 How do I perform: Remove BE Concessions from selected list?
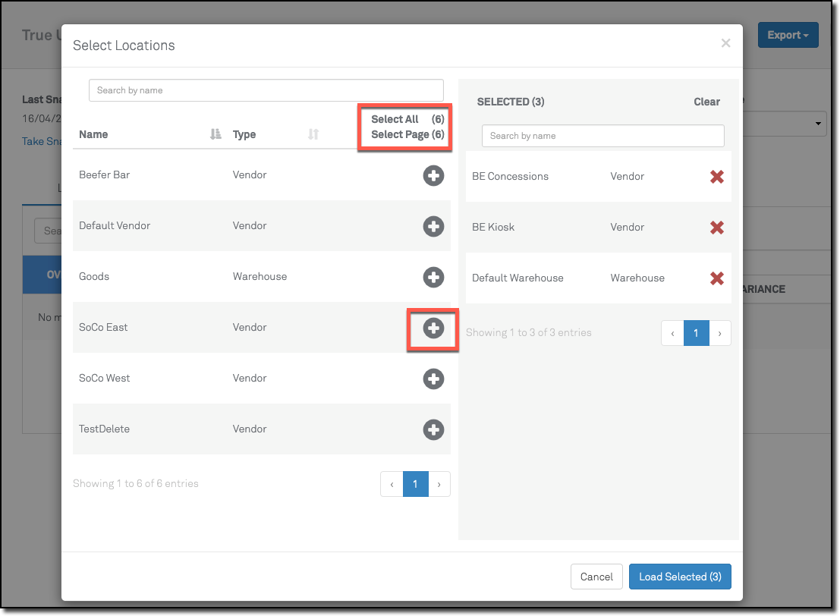716,177
